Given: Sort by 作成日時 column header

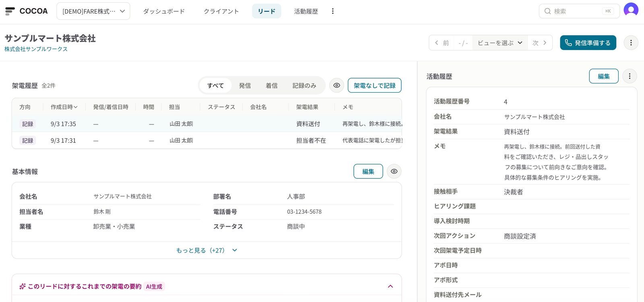Looking at the screenshot, I should (64, 107).
